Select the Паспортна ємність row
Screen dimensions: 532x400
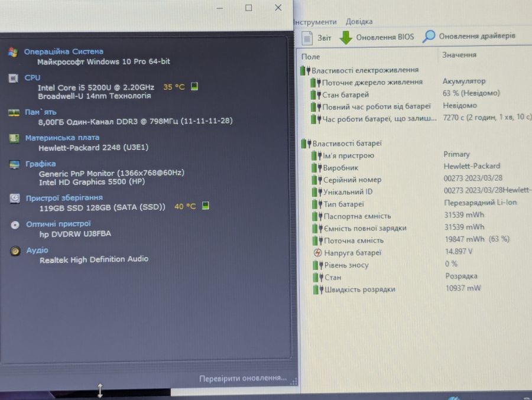coord(421,216)
